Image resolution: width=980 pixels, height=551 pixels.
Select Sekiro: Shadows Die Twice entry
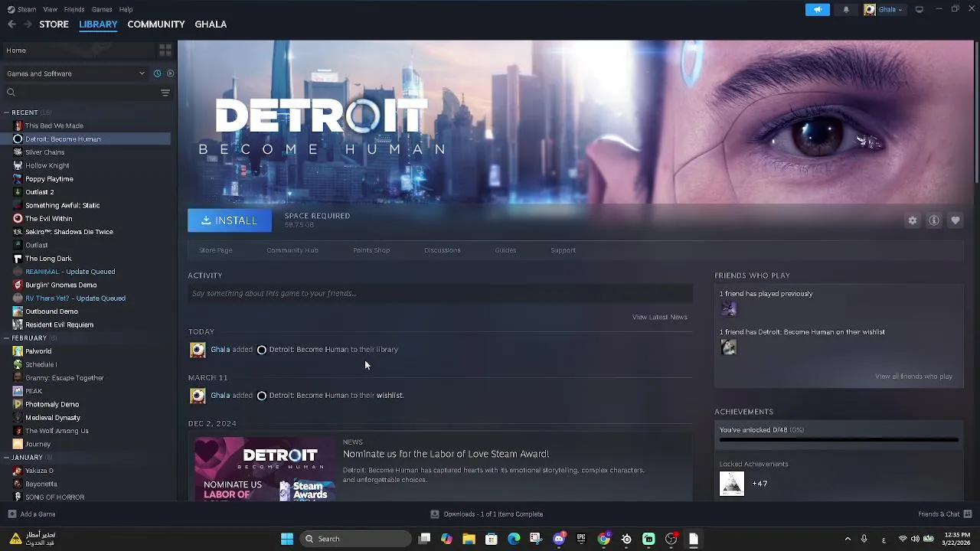pos(69,232)
